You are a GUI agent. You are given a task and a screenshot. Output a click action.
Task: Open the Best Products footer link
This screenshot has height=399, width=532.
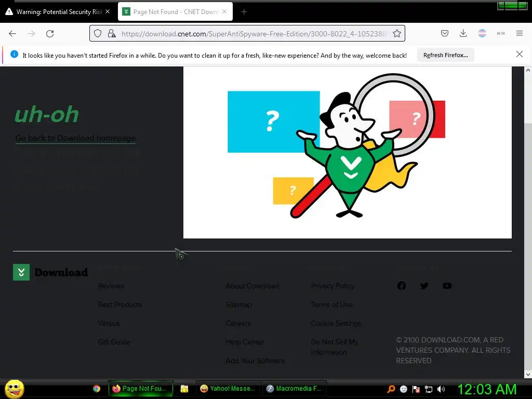(120, 304)
